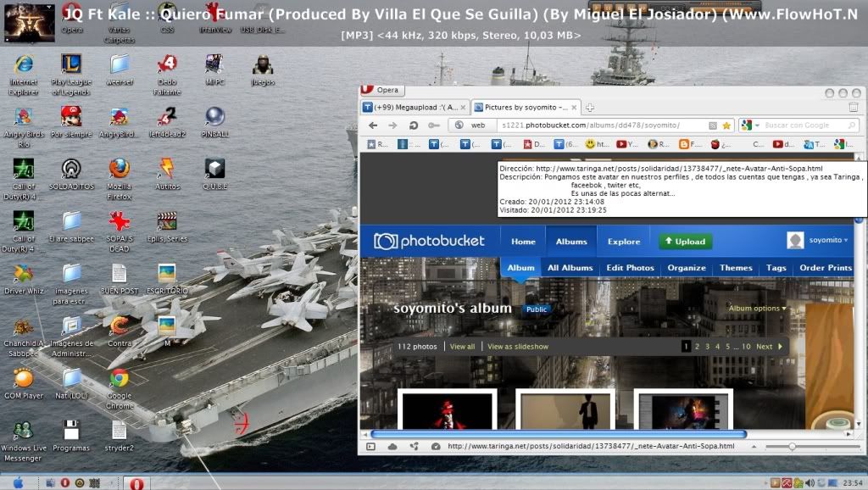The width and height of the screenshot is (868, 490).
Task: Open the Photobucket Explore menu
Action: (624, 242)
